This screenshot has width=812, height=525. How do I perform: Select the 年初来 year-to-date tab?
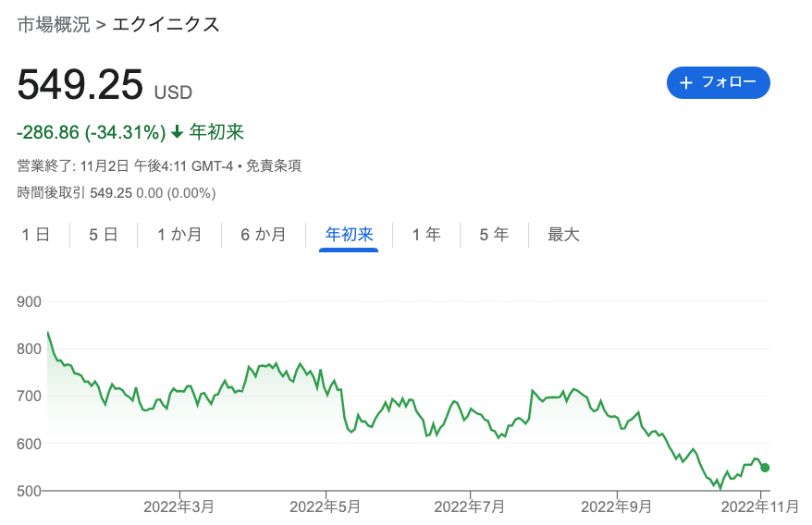[x=349, y=235]
